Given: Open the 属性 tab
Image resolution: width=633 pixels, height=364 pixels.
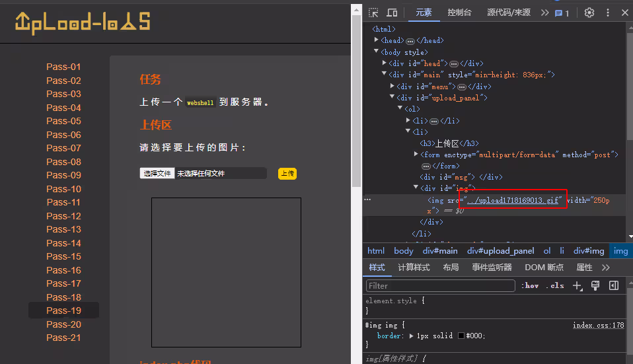Looking at the screenshot, I should coord(584,267).
